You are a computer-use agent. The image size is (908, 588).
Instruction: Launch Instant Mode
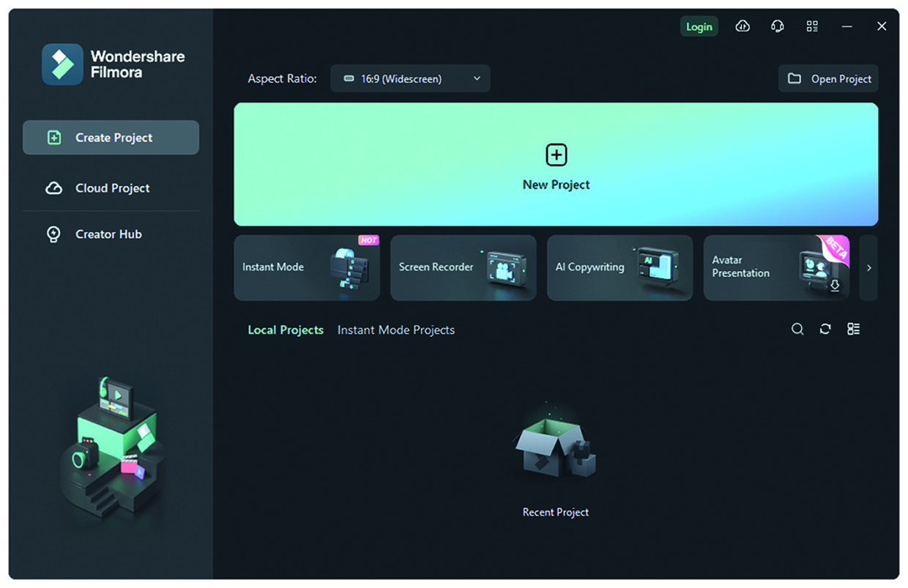click(307, 268)
